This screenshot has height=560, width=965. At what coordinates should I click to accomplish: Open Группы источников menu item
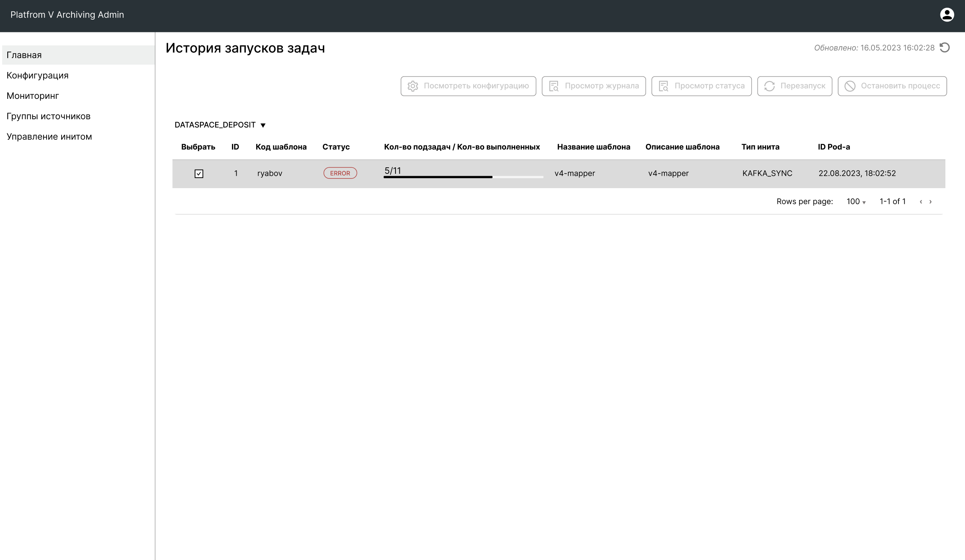48,116
